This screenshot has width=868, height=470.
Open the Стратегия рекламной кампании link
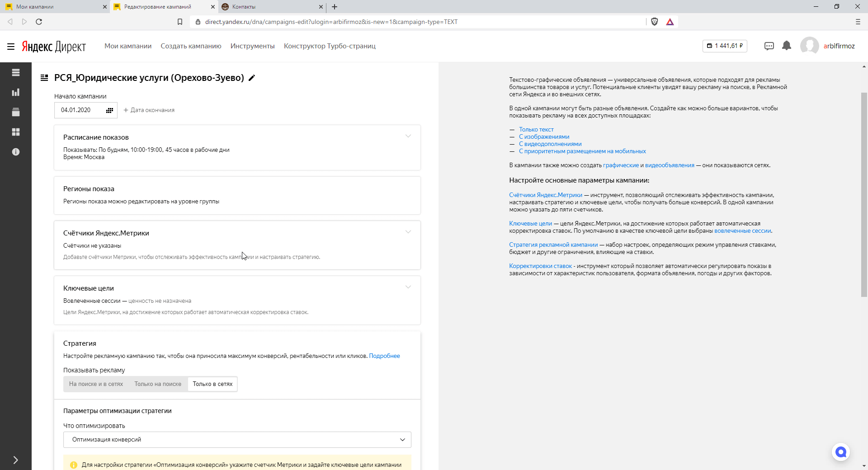tap(553, 245)
